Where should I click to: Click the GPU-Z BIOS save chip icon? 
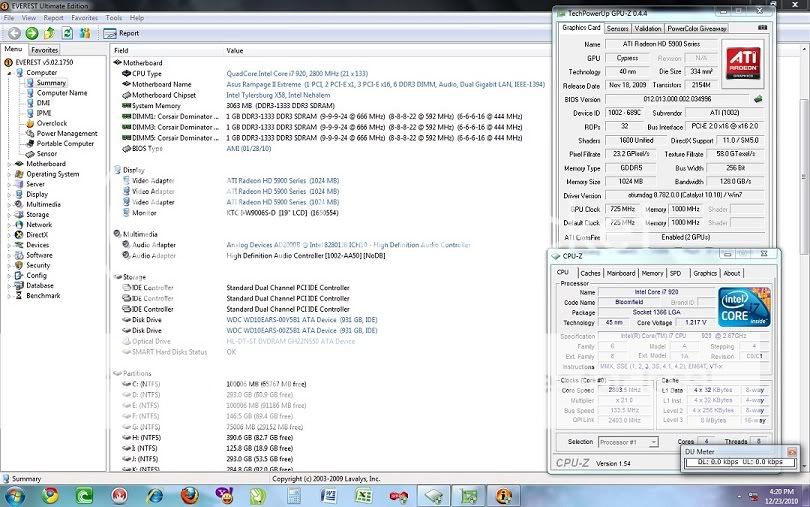tap(758, 99)
